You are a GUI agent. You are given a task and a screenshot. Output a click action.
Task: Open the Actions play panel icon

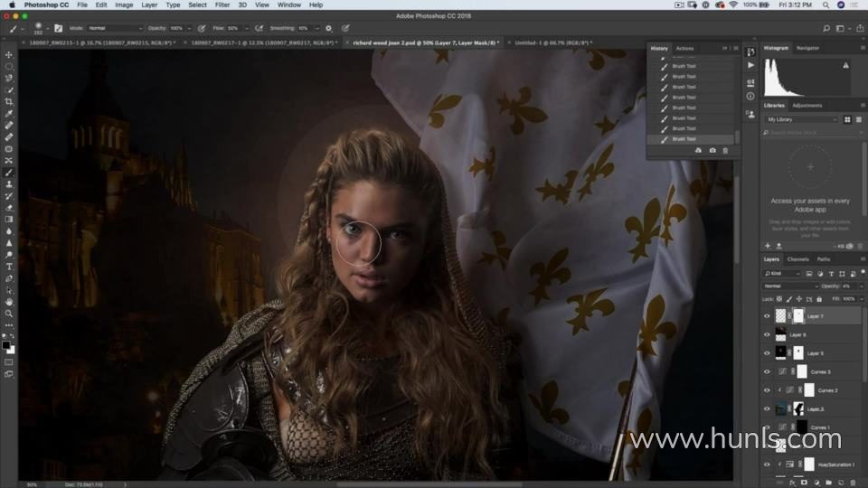(750, 65)
